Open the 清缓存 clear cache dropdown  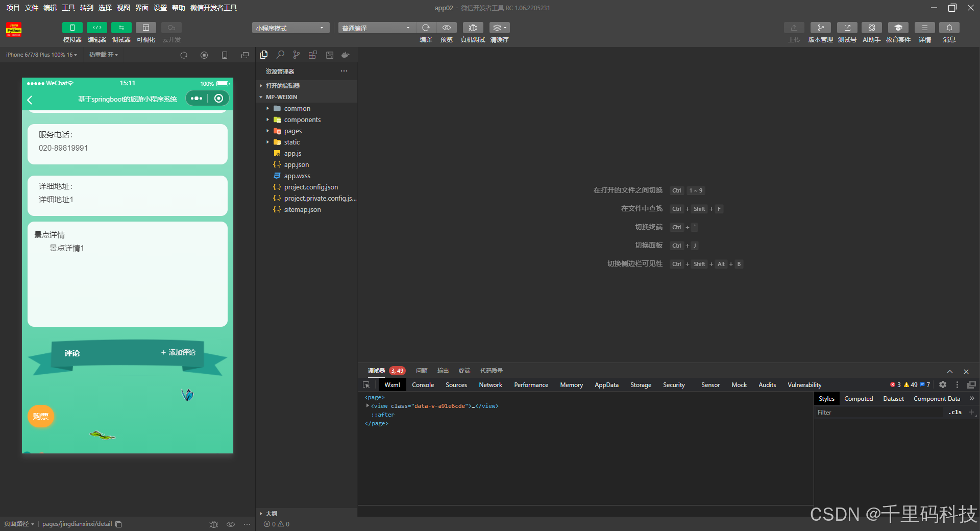point(499,28)
